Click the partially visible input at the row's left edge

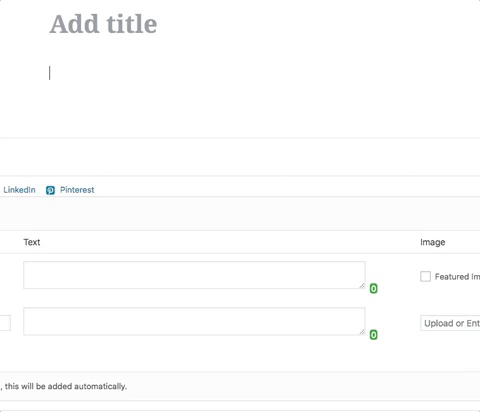click(5, 323)
